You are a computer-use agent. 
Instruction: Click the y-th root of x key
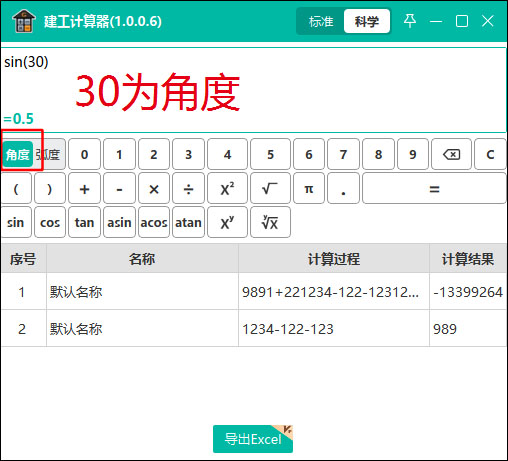point(270,222)
